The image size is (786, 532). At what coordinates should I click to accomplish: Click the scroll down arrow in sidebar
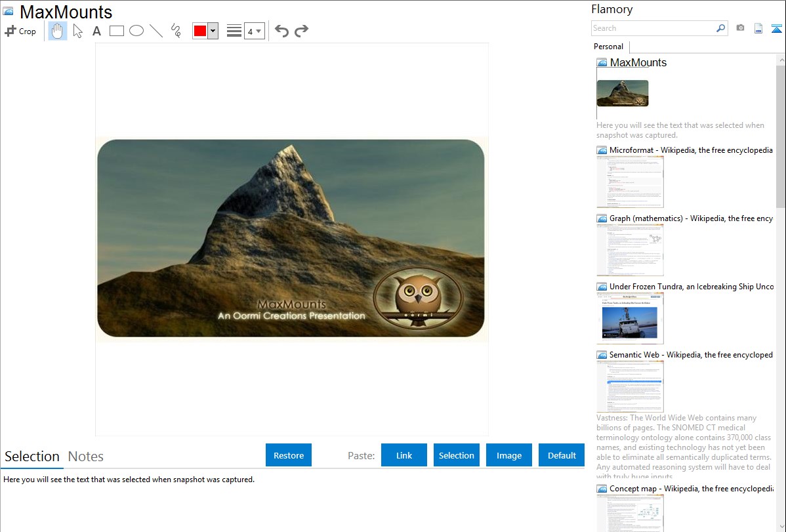[781, 527]
